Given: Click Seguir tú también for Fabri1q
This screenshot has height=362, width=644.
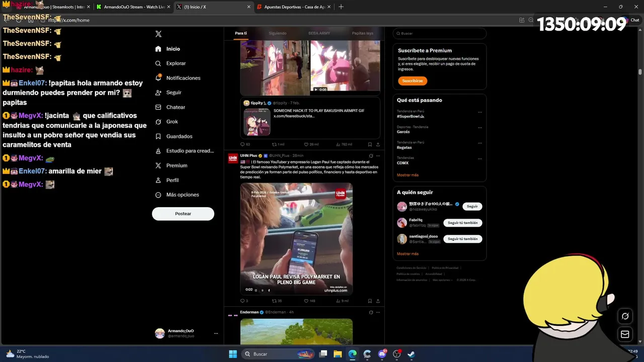Looking at the screenshot, I should pos(463,223).
